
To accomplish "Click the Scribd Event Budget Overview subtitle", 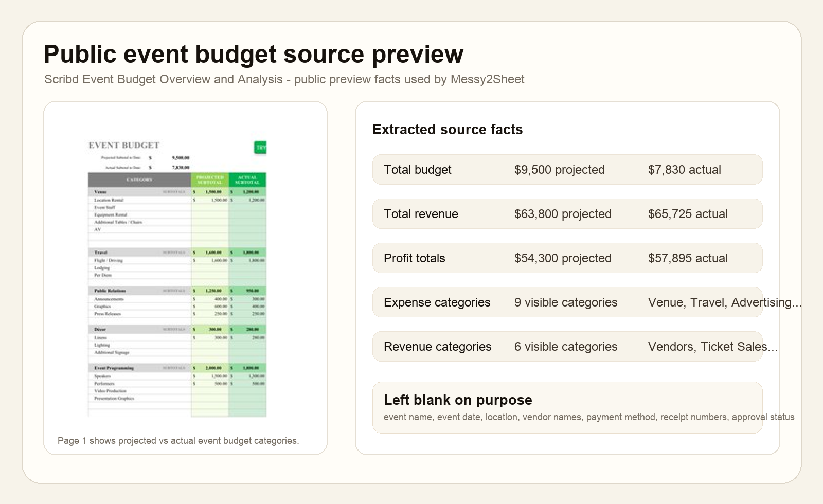I will point(284,79).
